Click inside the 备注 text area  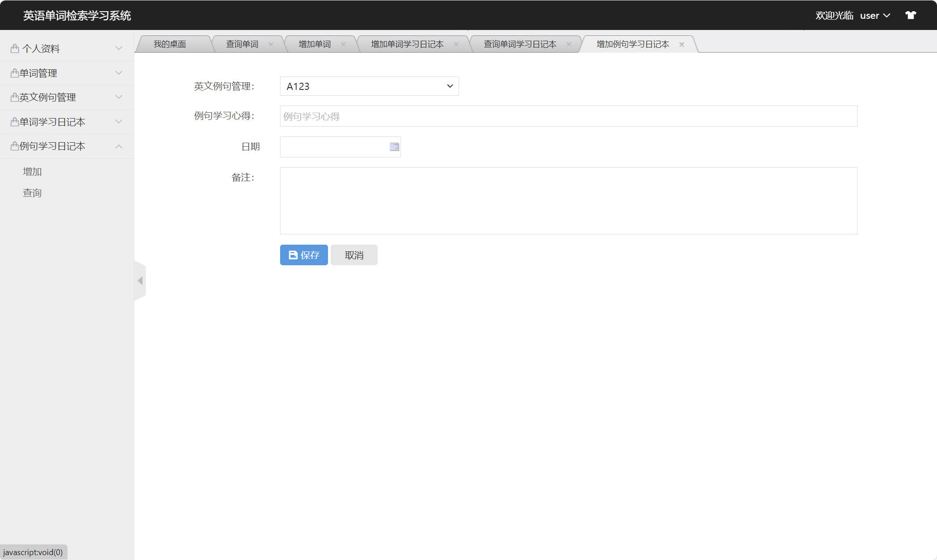(568, 201)
